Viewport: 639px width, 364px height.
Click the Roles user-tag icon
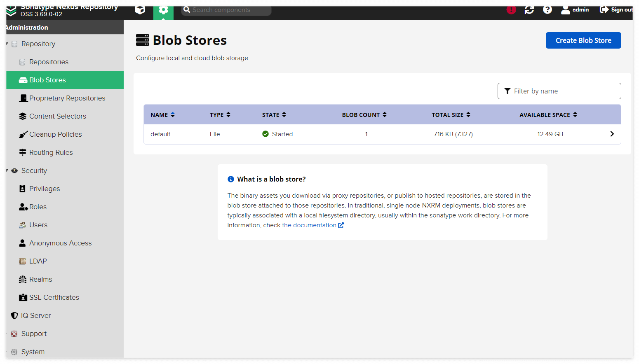tap(23, 207)
